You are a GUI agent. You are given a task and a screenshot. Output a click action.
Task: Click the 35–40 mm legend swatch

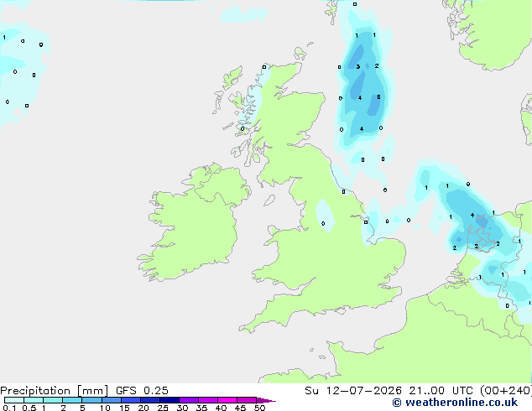207,400
